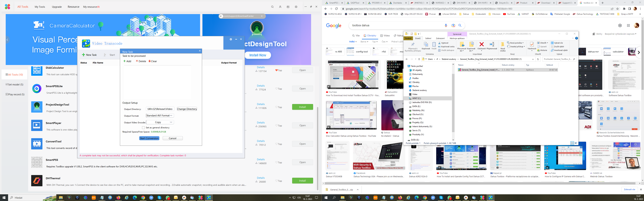Toggle Top heart for ProjectDesignTool
644x201 pixels.
pyautogui.click(x=277, y=107)
